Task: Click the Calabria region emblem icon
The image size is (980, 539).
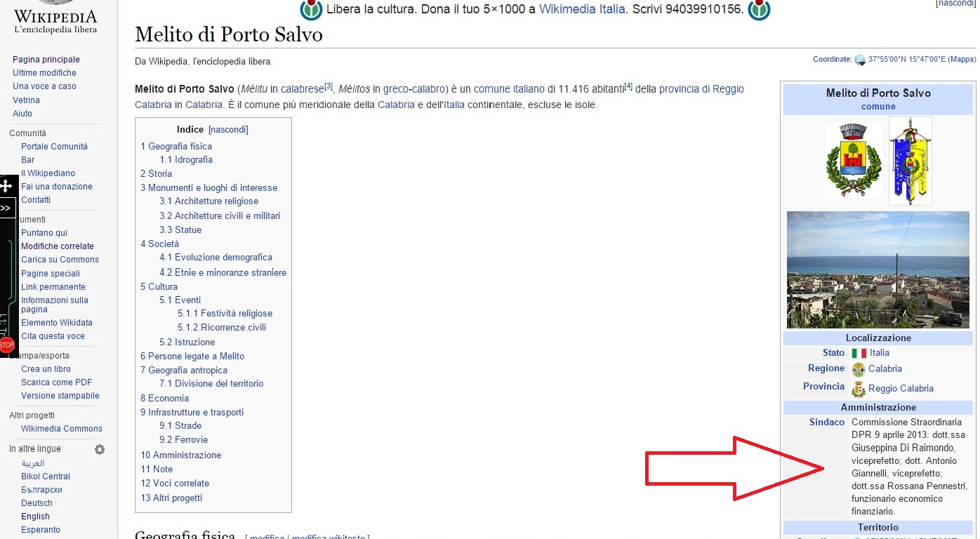Action: [x=858, y=370]
